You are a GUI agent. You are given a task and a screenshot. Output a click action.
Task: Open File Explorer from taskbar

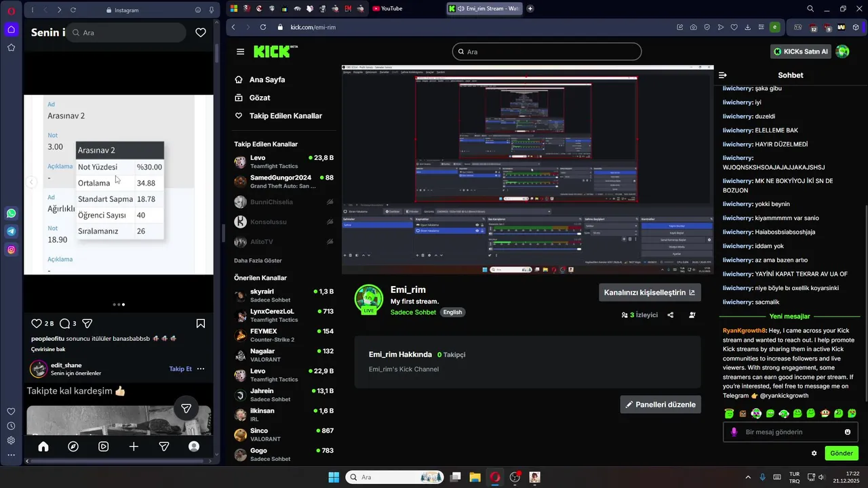475,477
